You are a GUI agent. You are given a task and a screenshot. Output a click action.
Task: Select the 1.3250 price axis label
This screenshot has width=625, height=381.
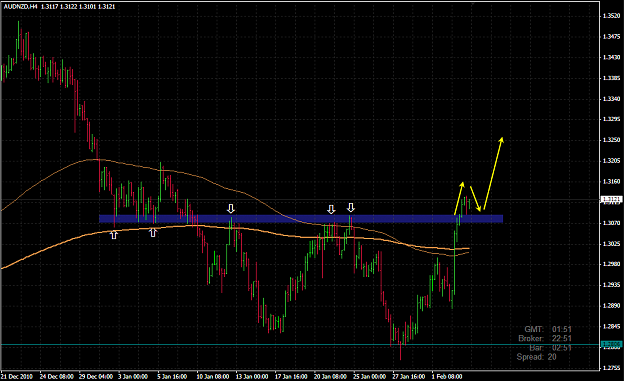click(x=611, y=140)
